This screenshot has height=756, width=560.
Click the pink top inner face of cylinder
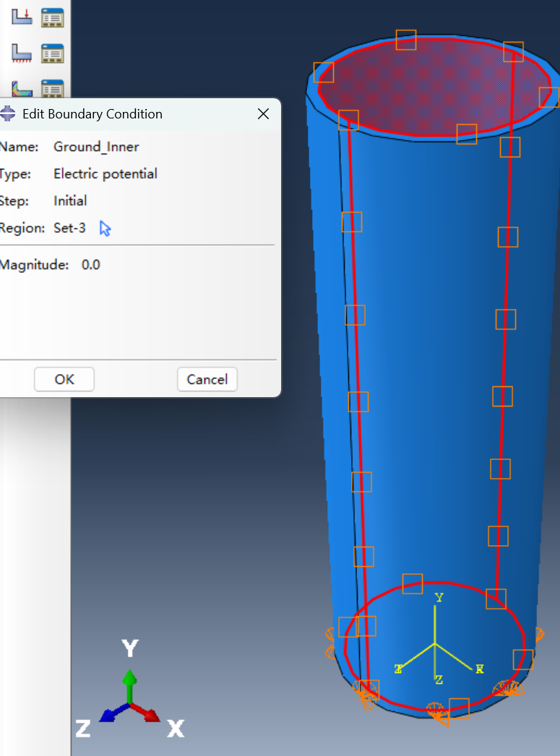(434, 87)
